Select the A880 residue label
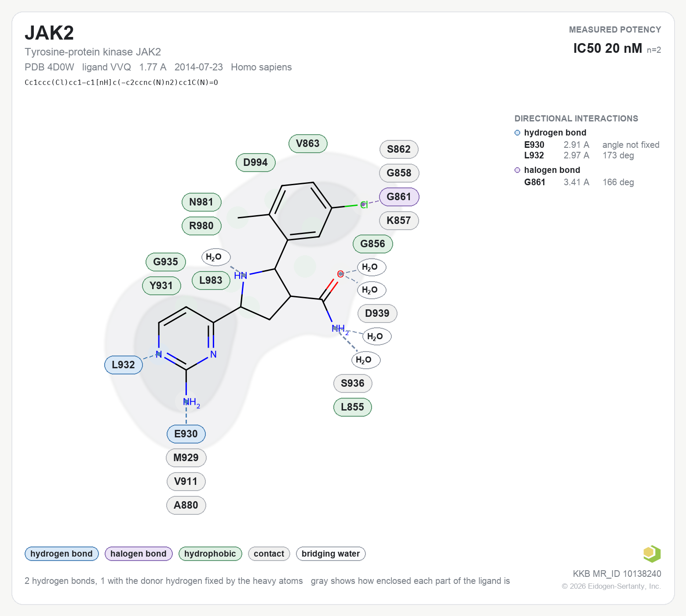The image size is (686, 616). click(x=186, y=505)
